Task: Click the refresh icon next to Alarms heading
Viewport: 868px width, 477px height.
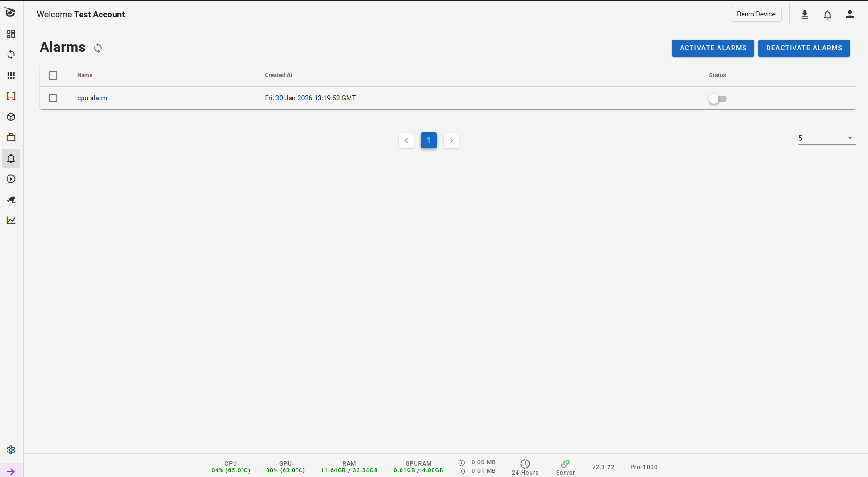Action: (x=98, y=48)
